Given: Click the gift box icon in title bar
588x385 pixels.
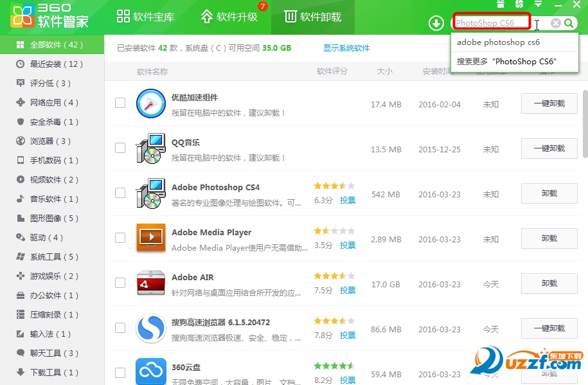Looking at the screenshot, I should pyautogui.click(x=501, y=4).
